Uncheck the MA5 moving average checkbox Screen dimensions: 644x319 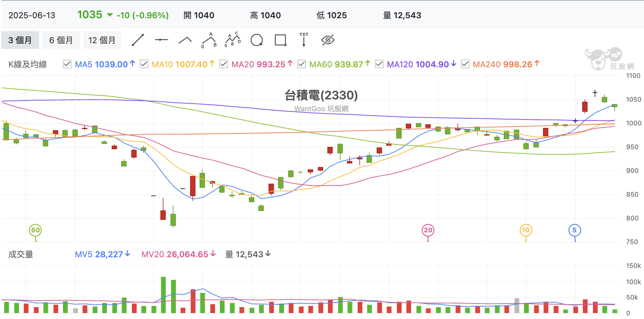[67, 64]
